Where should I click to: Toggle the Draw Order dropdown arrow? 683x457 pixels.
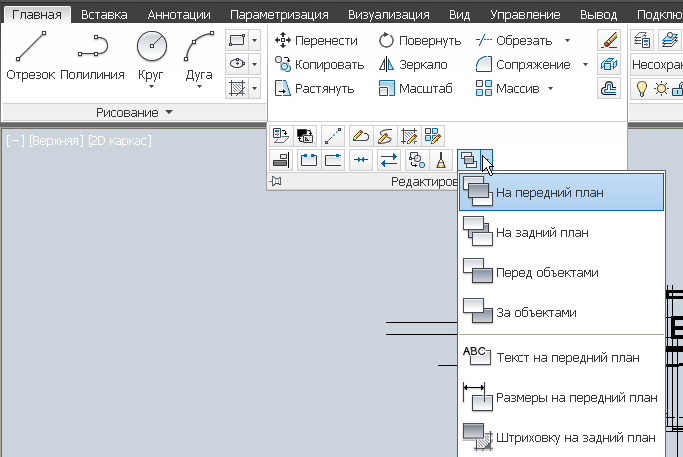pyautogui.click(x=487, y=160)
